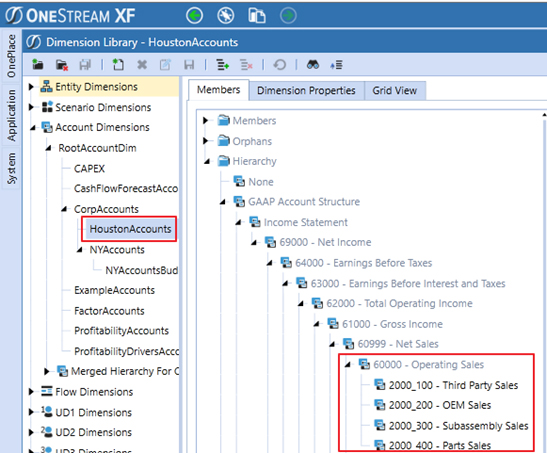
Task: Select 63000 - Earnings Before Interest and Taxes
Action: tap(408, 284)
